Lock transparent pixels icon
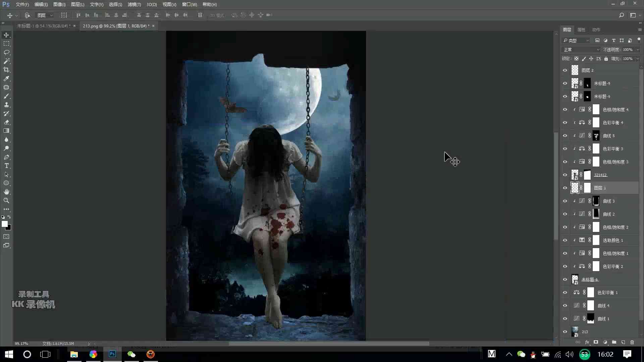This screenshot has width=644, height=362. click(x=576, y=59)
